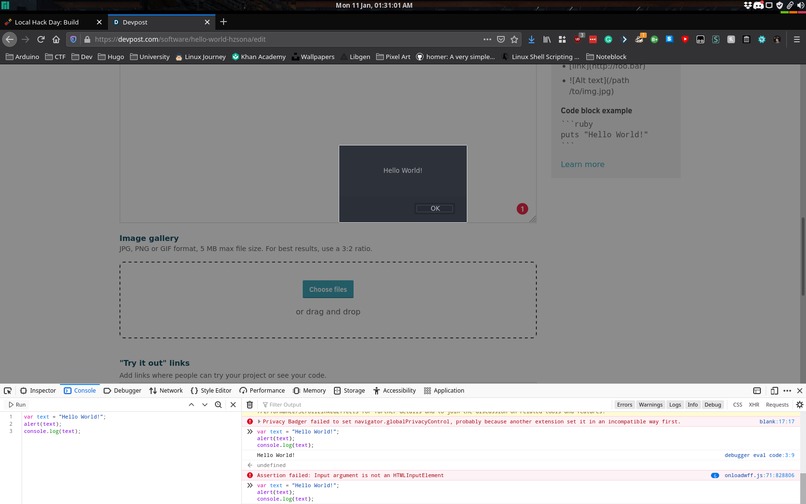Image resolution: width=806 pixels, height=504 pixels.
Task: Open the Firefox hamburger menu
Action: (796, 39)
